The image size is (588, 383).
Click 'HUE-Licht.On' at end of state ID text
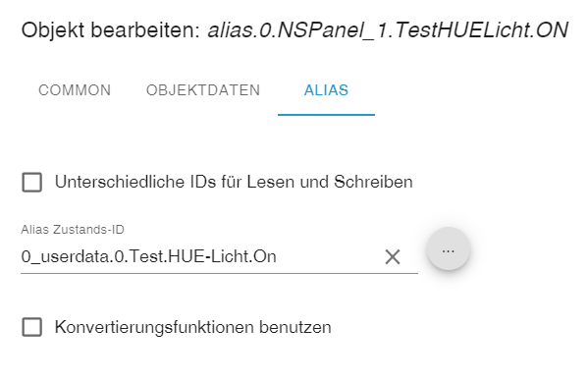click(x=223, y=256)
